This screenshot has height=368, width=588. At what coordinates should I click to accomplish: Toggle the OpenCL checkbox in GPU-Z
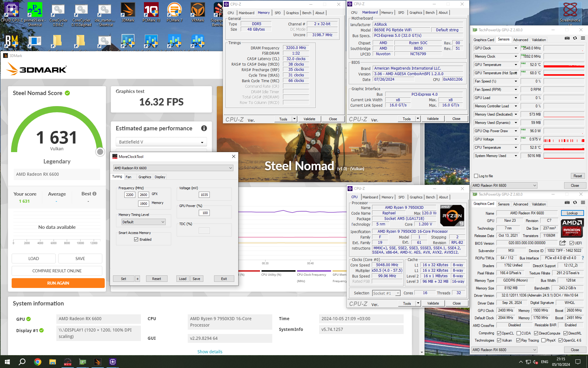(499, 333)
